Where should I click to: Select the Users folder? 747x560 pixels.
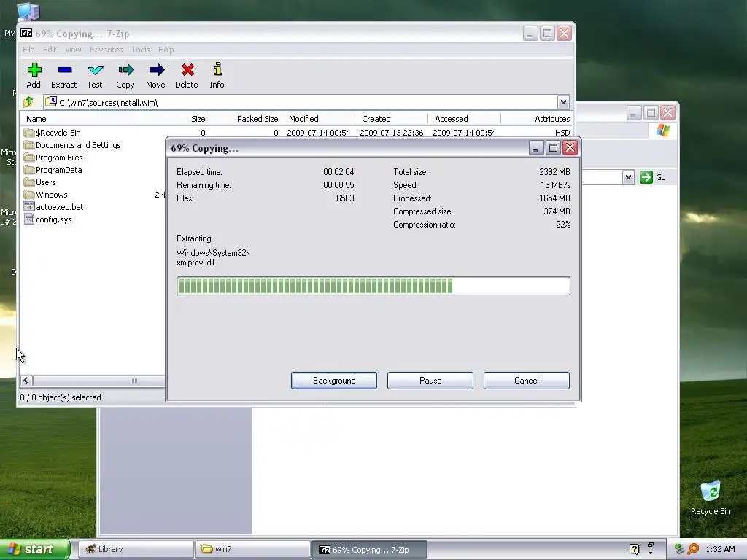(40, 182)
